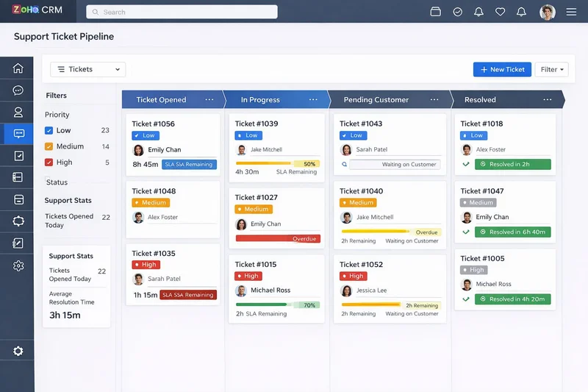The width and height of the screenshot is (588, 392).
Task: Click Jessica Lee's avatar on Ticket #1052
Action: click(345, 291)
